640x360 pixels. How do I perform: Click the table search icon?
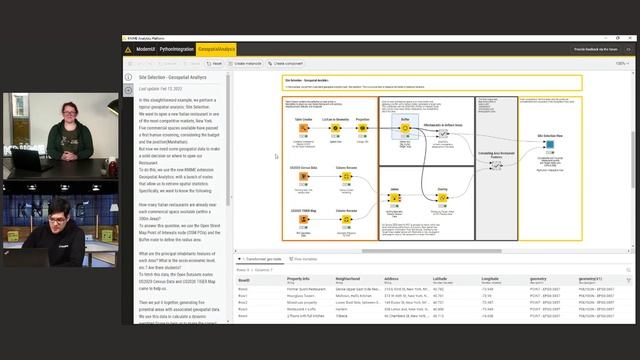tap(628, 270)
